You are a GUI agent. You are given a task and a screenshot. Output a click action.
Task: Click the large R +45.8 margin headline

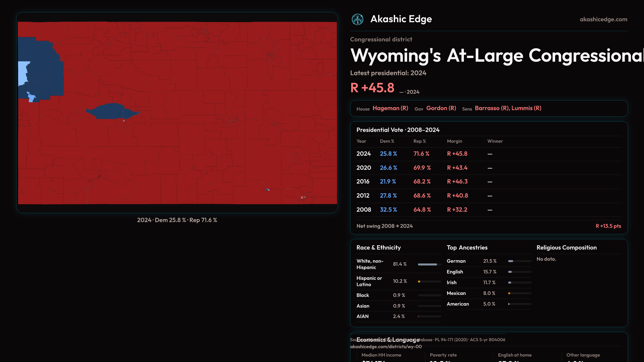(x=372, y=88)
